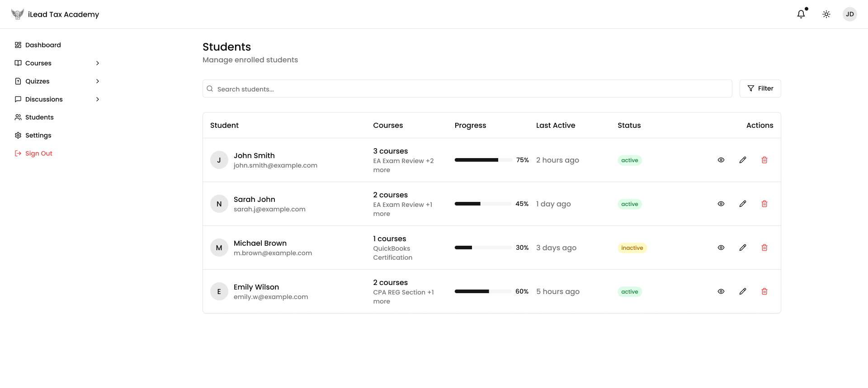
Task: Expand the Courses sidebar submenu
Action: [x=97, y=63]
